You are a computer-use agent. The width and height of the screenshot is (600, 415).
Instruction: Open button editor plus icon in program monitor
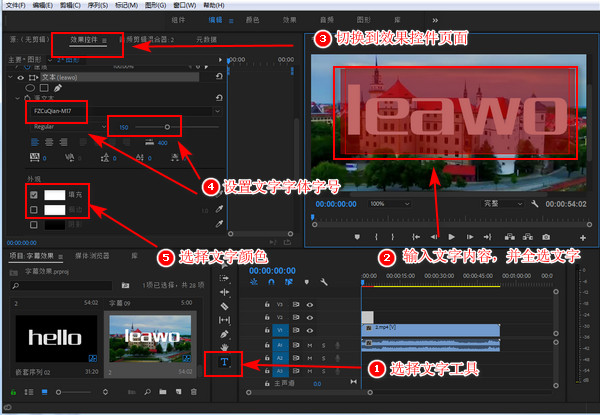(x=583, y=238)
